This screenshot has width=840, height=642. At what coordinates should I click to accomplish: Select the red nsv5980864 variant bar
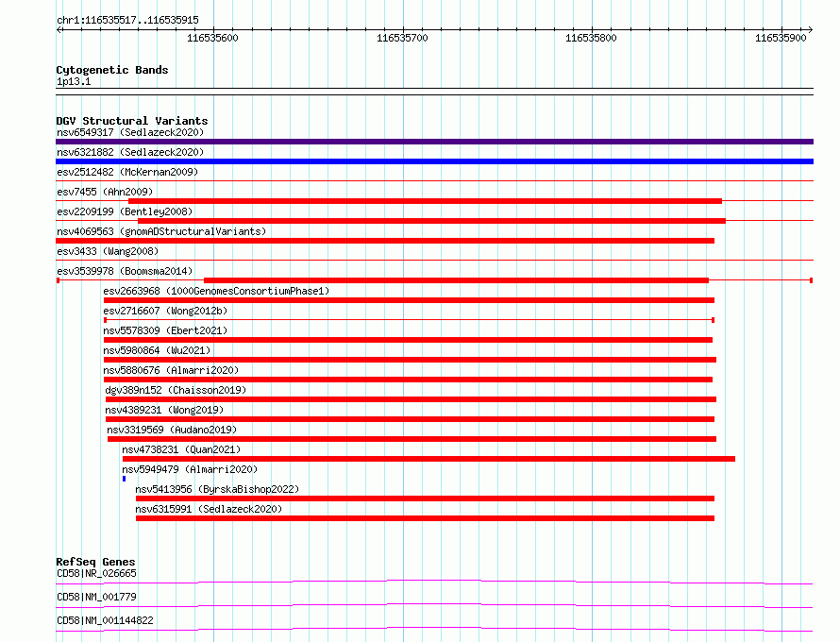click(x=410, y=360)
